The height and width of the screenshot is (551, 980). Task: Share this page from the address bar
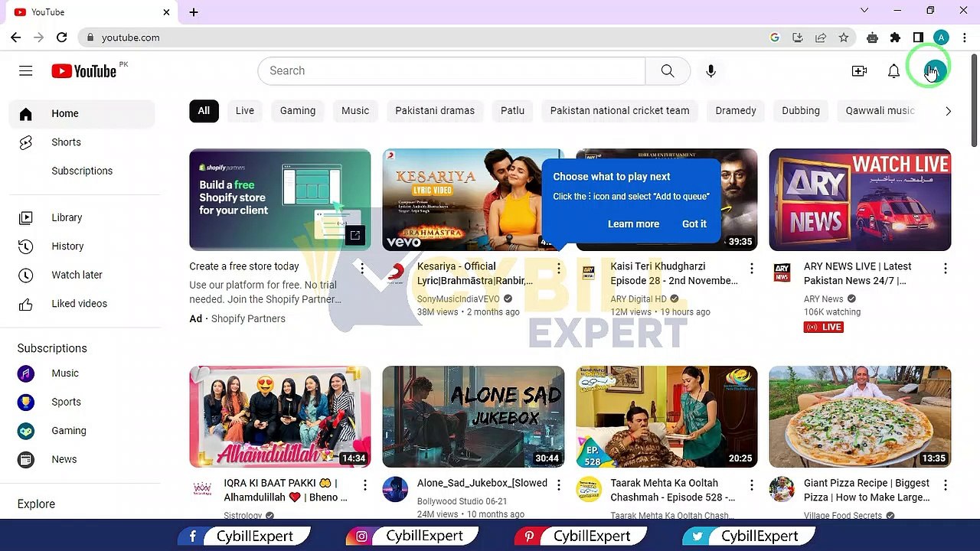[821, 37]
